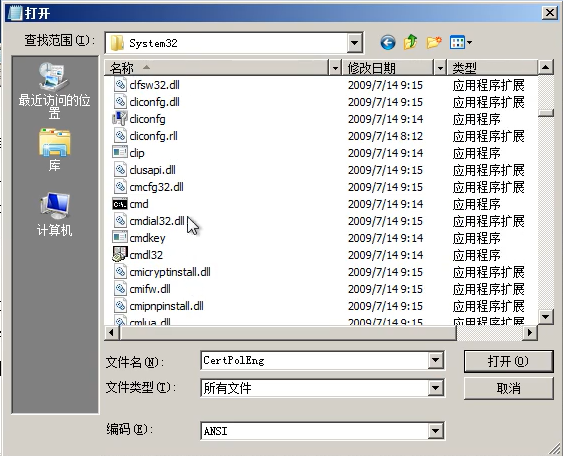
Task: Select the clusapi.dll file name text
Action: coord(153,170)
